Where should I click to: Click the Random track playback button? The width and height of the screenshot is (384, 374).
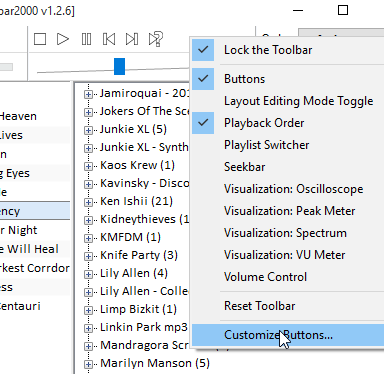point(156,39)
